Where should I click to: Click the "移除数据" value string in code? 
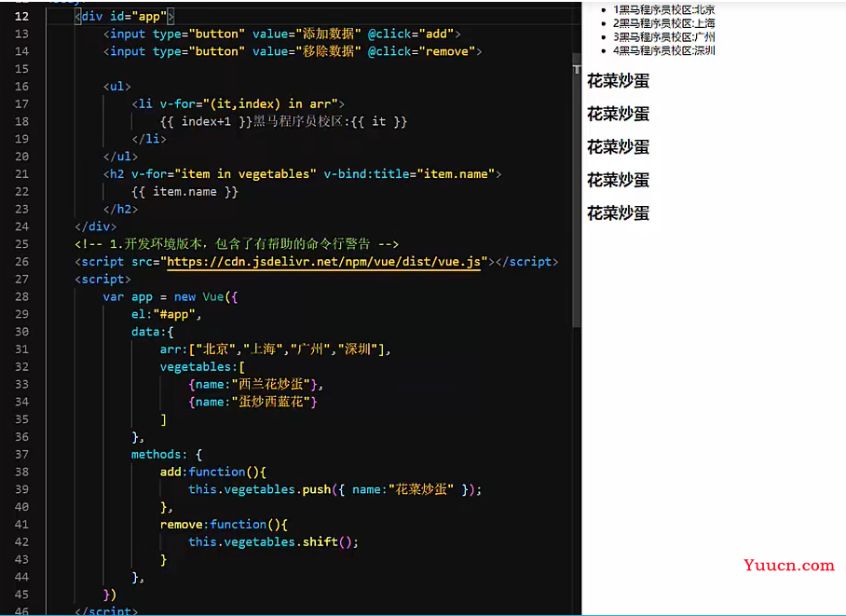(328, 51)
